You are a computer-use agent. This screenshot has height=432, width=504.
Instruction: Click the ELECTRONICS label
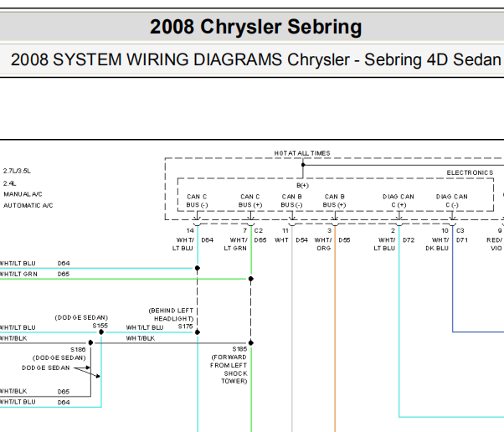pyautogui.click(x=470, y=173)
